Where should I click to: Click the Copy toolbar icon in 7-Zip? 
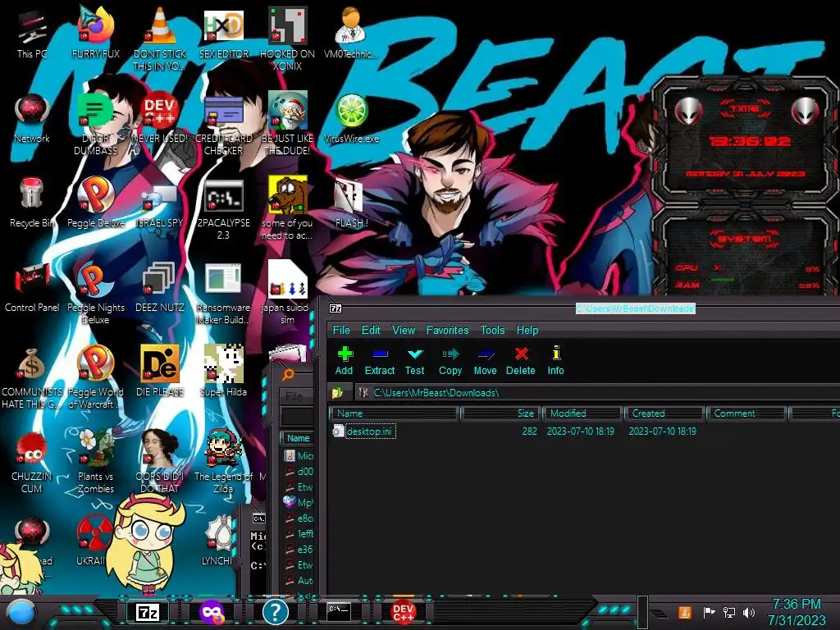450,361
